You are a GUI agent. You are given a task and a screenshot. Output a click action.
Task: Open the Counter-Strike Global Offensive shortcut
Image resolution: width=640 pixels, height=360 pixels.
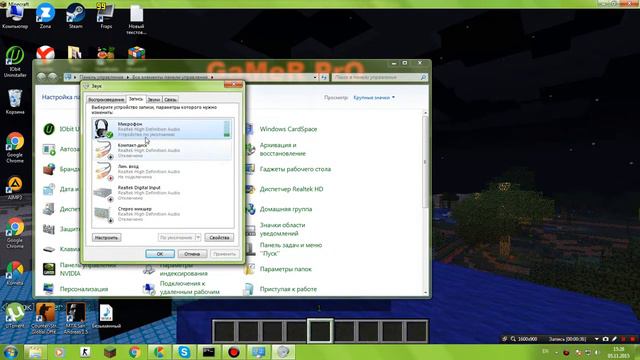coord(44,319)
